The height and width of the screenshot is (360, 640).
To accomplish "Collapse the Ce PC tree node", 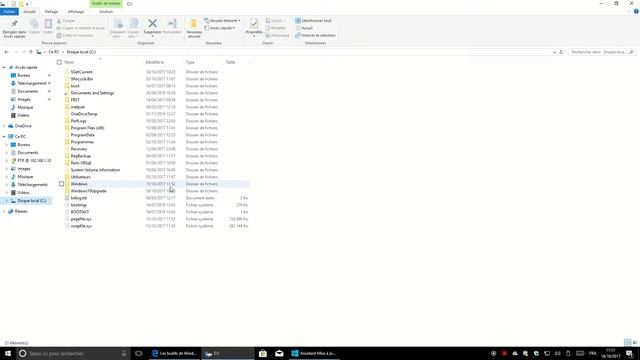I will [x=4, y=136].
